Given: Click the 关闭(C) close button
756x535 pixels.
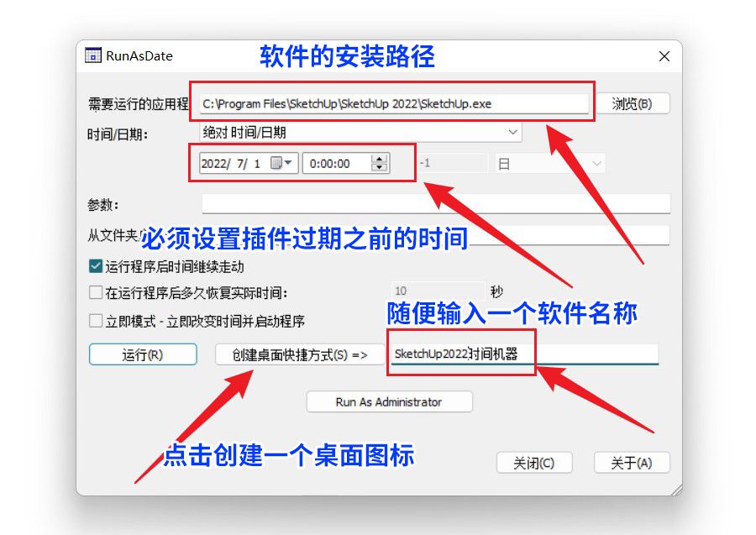Looking at the screenshot, I should coord(534,463).
